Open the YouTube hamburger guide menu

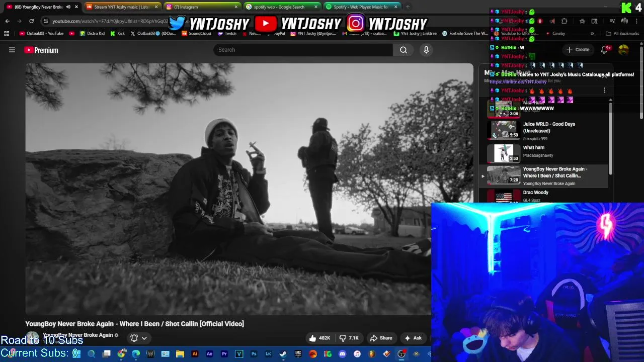12,50
